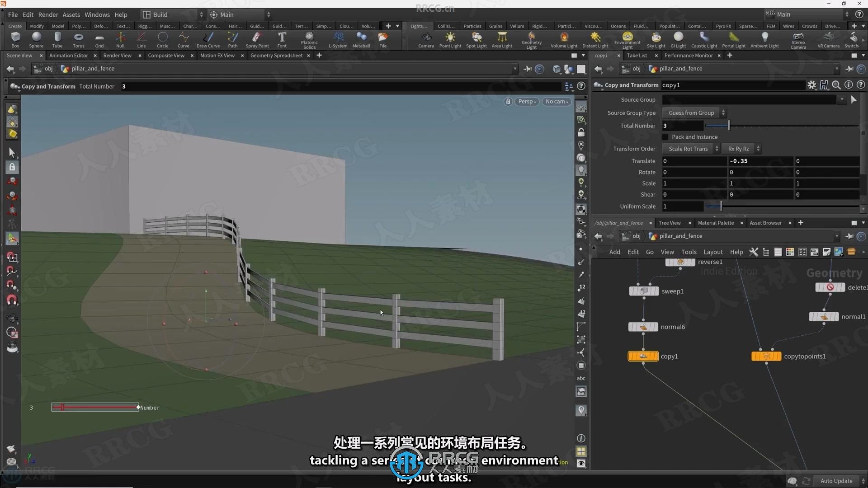Click the copy1 node name field
The width and height of the screenshot is (868, 488).
point(732,85)
